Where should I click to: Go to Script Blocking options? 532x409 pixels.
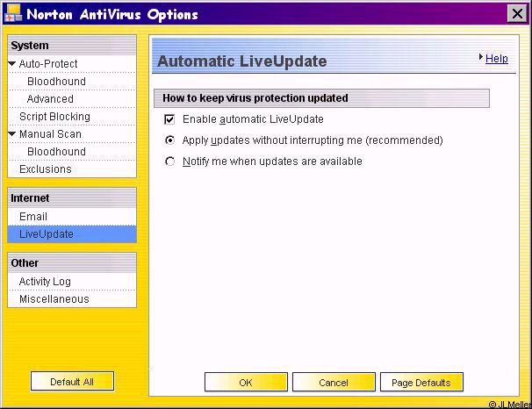pyautogui.click(x=54, y=117)
